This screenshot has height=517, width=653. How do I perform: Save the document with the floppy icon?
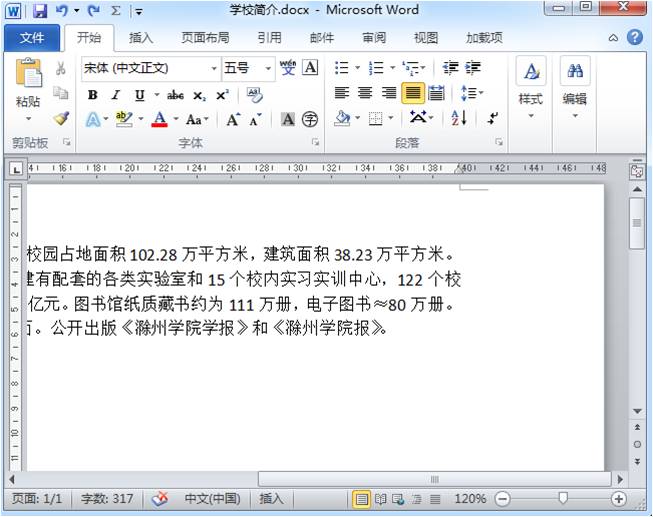[40, 11]
